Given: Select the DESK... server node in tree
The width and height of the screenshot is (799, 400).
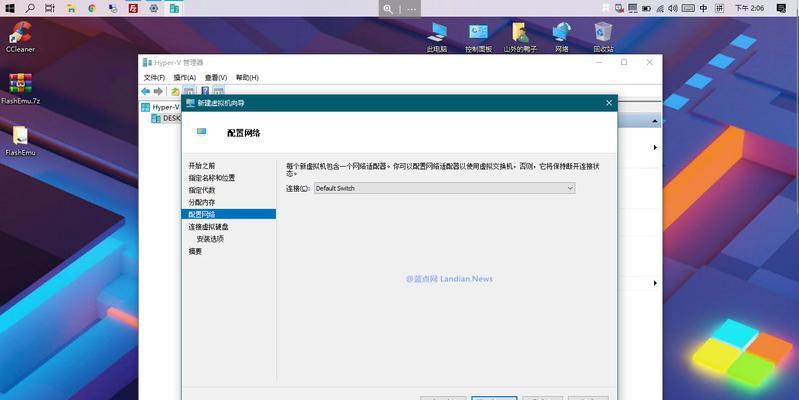Looking at the screenshot, I should point(167,118).
